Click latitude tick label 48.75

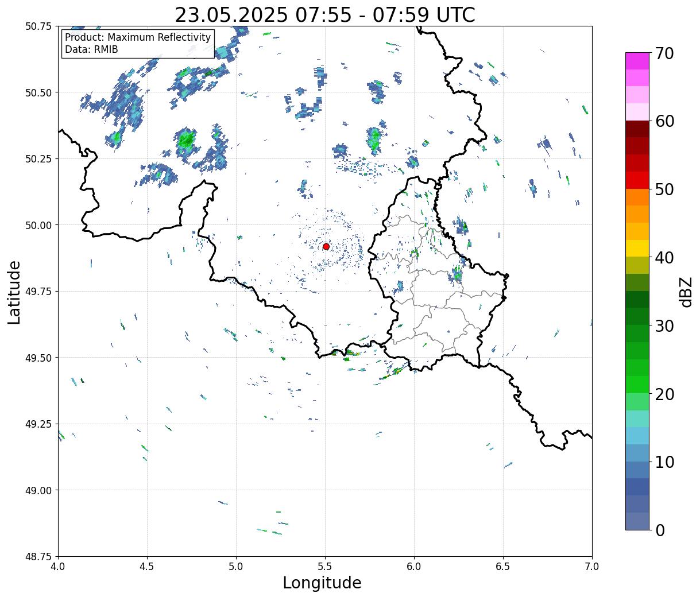38,557
